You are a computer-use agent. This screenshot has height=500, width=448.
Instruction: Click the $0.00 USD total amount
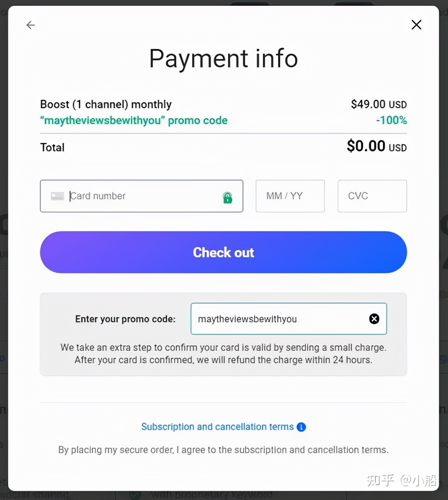376,147
